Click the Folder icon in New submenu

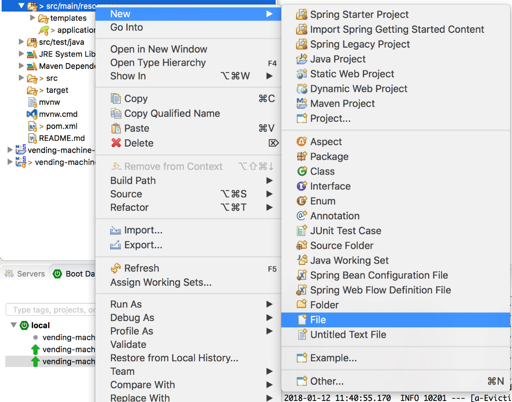tap(302, 305)
